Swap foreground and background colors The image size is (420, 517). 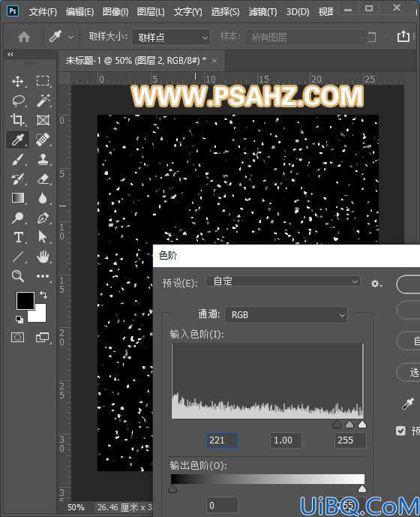tap(43, 294)
